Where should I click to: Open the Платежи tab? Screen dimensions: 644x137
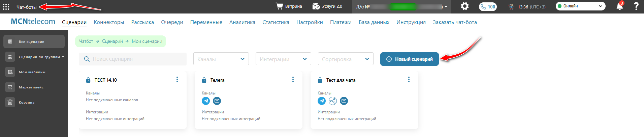341,22
